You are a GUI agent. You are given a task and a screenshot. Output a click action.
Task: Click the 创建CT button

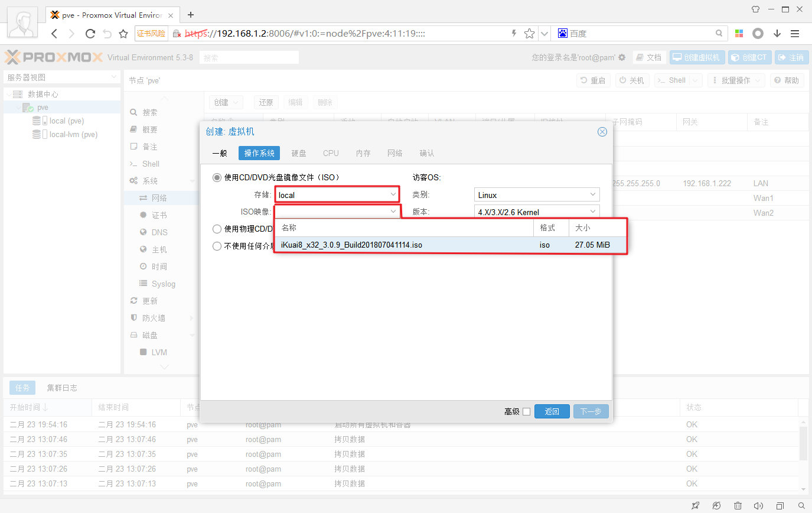[749, 57]
